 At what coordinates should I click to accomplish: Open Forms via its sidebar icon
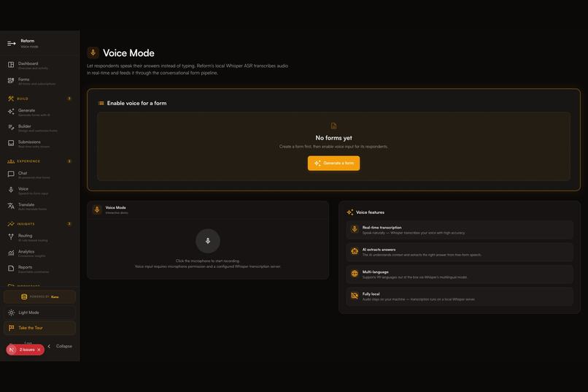[x=11, y=80]
